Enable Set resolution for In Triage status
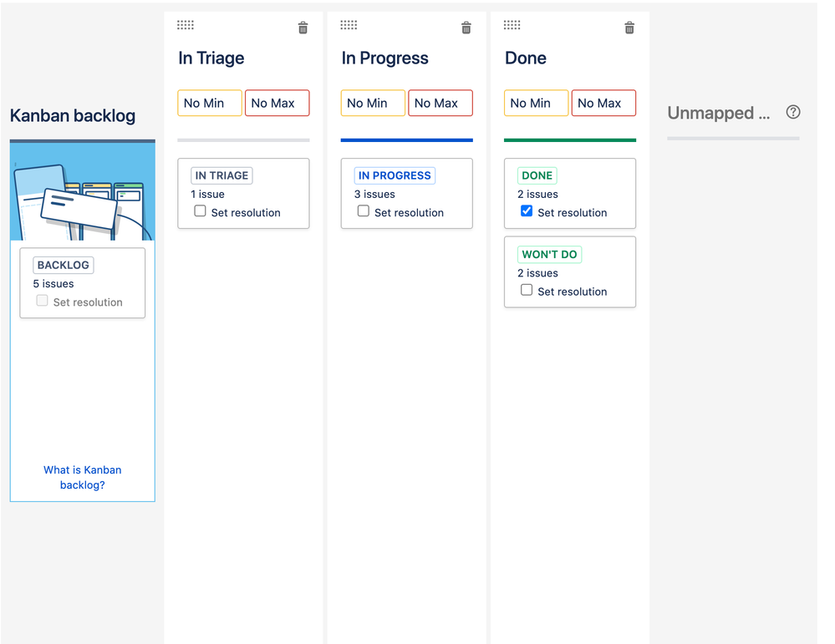This screenshot has height=644, width=835. point(201,211)
